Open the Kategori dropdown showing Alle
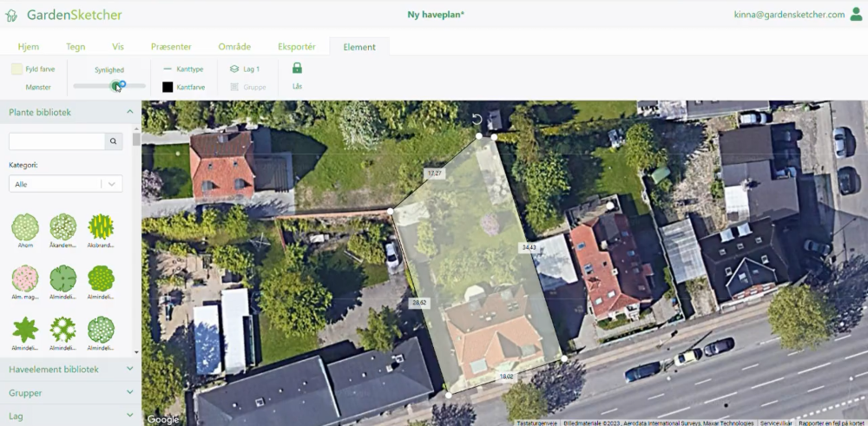The height and width of the screenshot is (426, 868). click(65, 184)
